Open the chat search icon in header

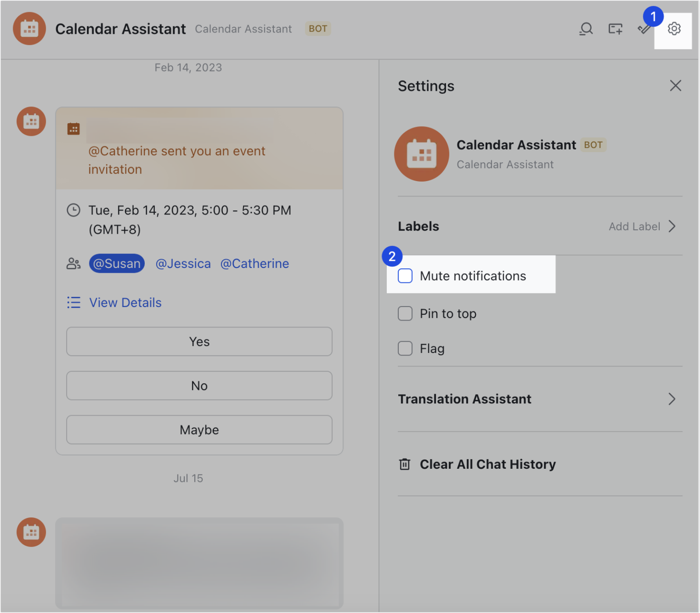point(586,29)
